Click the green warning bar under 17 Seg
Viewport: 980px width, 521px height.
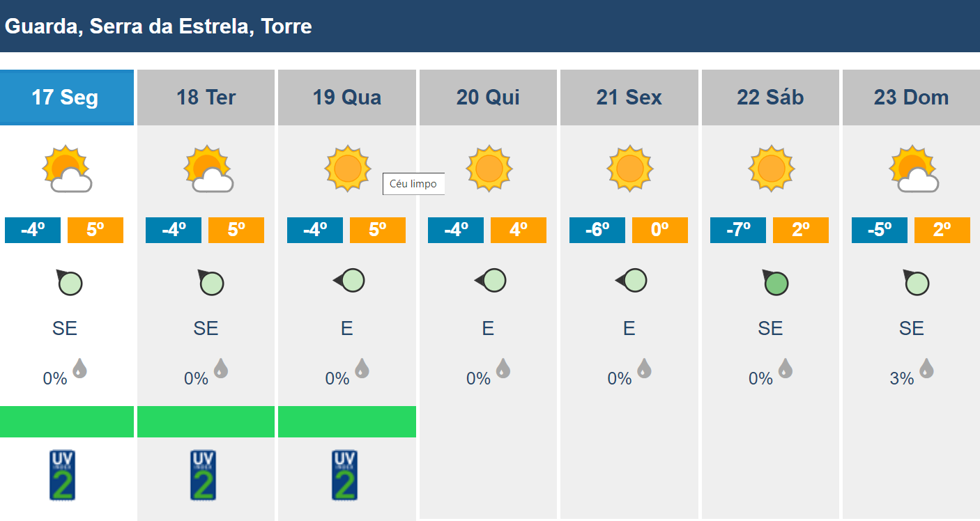67,421
